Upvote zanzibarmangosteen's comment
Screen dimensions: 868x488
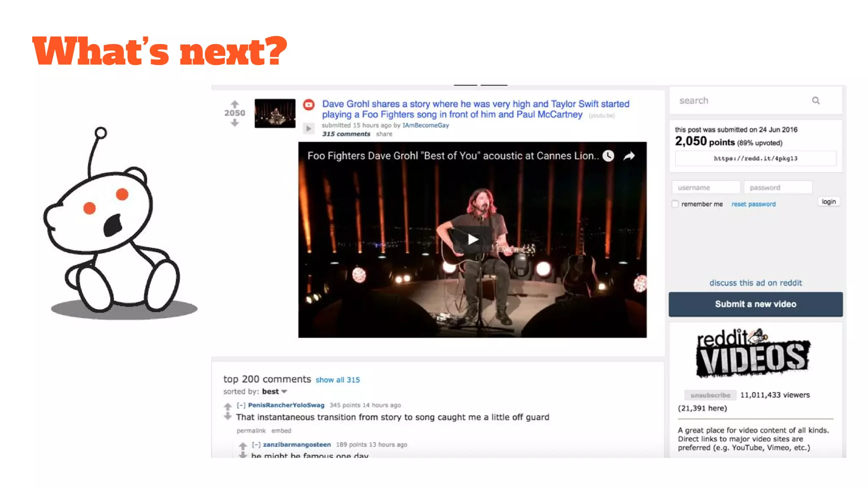[242, 446]
